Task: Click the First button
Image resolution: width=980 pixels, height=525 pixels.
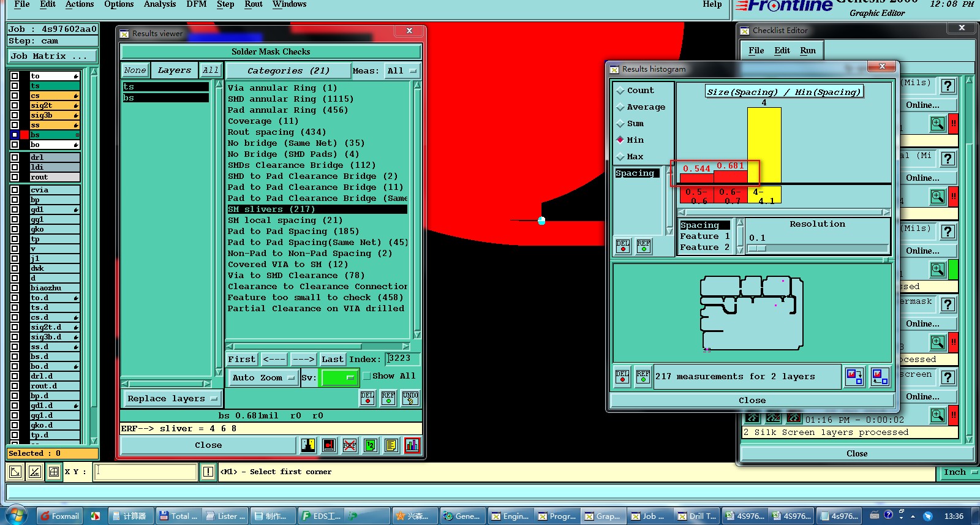Action: point(242,359)
